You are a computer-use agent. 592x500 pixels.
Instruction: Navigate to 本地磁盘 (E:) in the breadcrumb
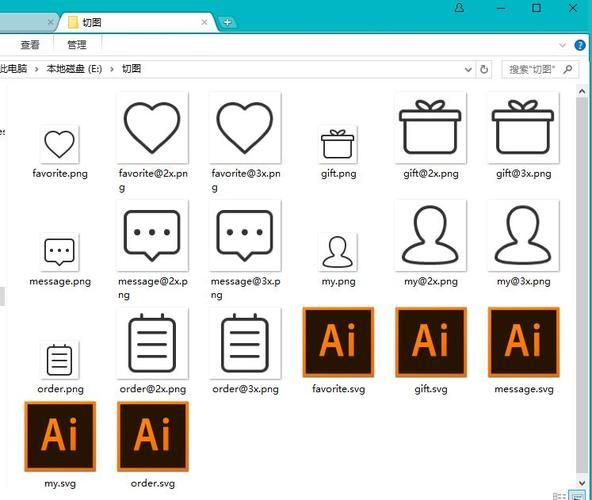coord(74,69)
